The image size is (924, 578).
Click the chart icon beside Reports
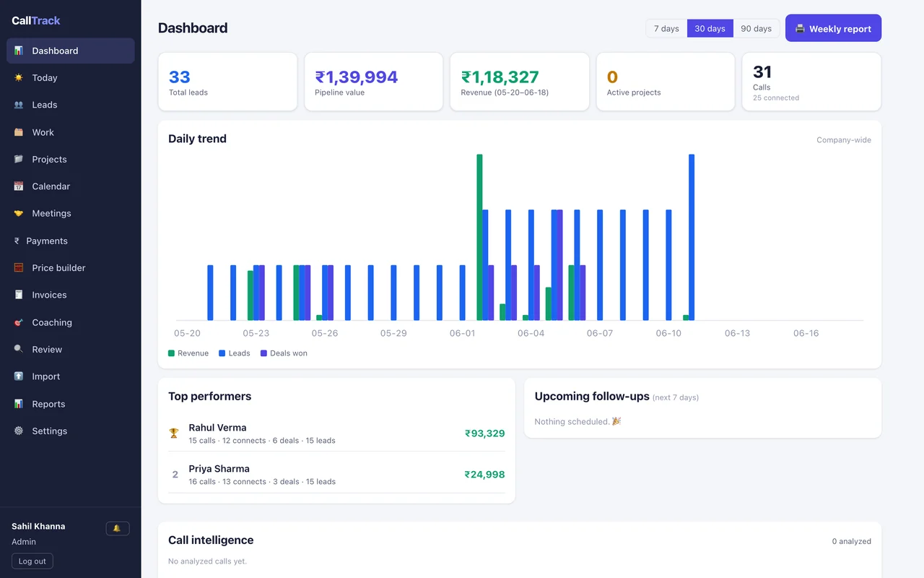click(19, 404)
